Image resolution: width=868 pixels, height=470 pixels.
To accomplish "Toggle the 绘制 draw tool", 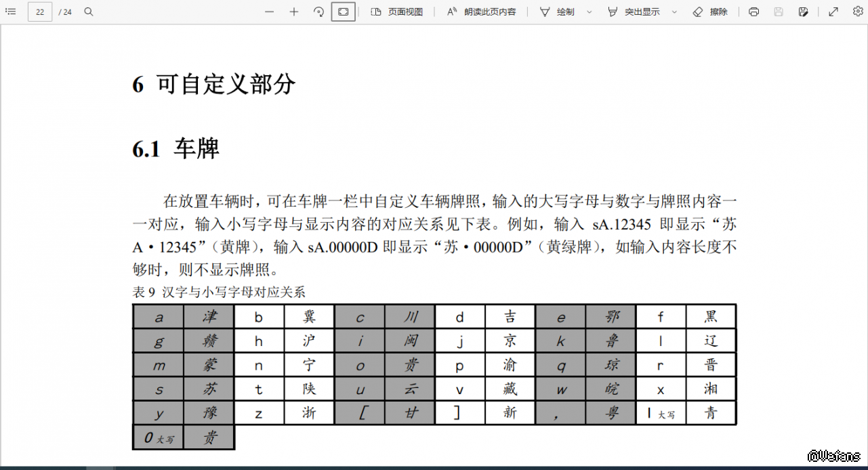I will [x=557, y=12].
